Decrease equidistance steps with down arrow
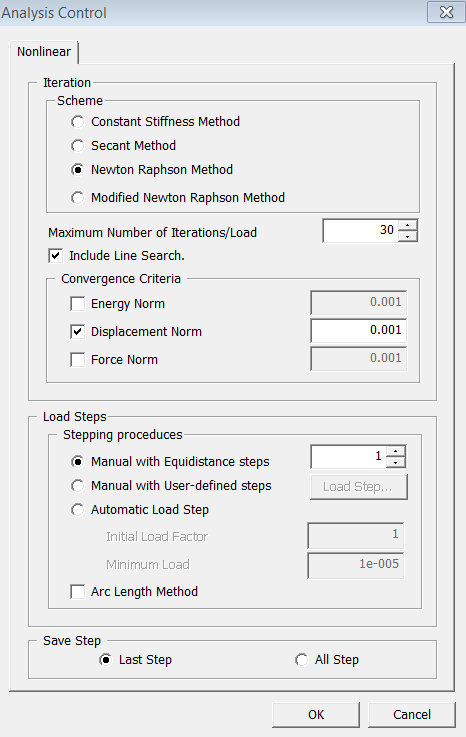Viewport: 466px width, 737px height. (396, 462)
